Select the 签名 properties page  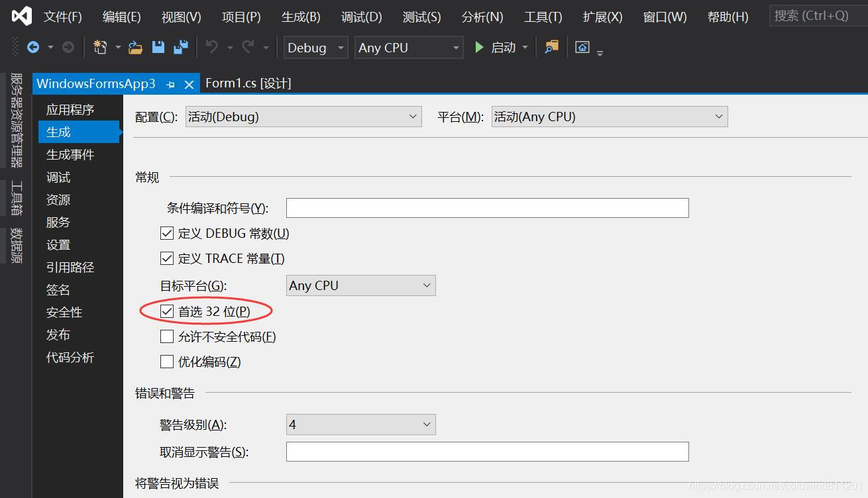click(58, 289)
